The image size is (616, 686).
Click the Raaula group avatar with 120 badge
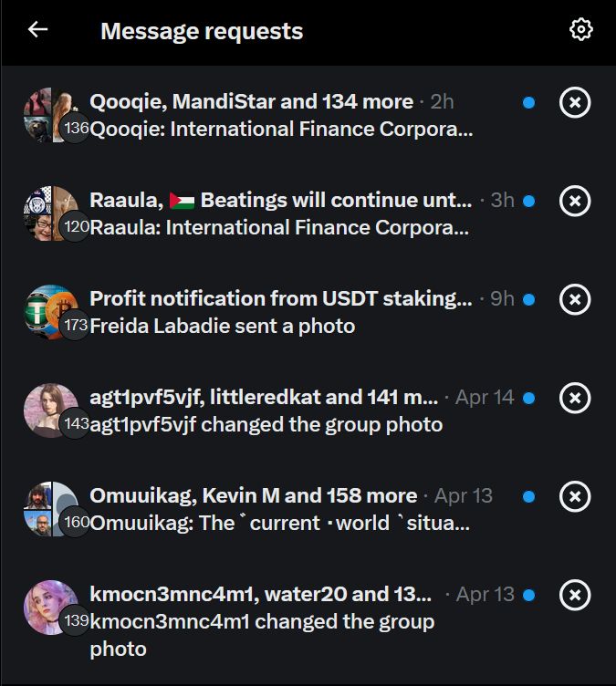(51, 213)
